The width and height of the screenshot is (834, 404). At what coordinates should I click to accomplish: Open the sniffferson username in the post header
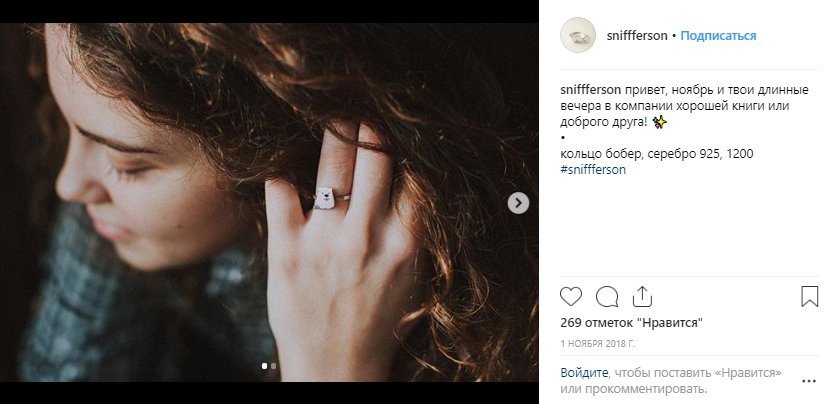click(638, 35)
